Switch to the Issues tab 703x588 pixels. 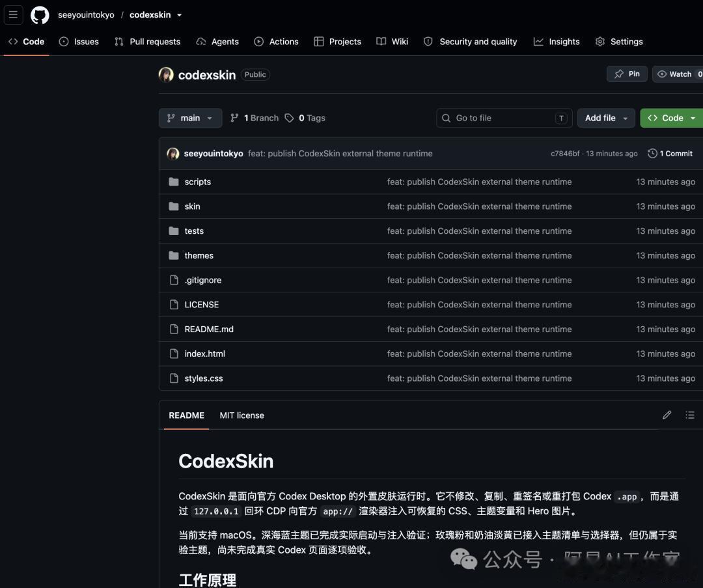point(79,42)
